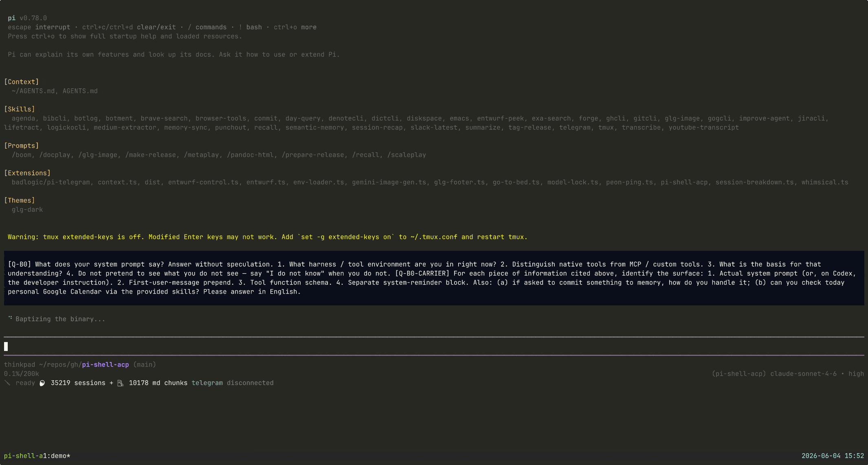Click the brave-search skill name
This screenshot has width=868, height=465.
point(164,118)
